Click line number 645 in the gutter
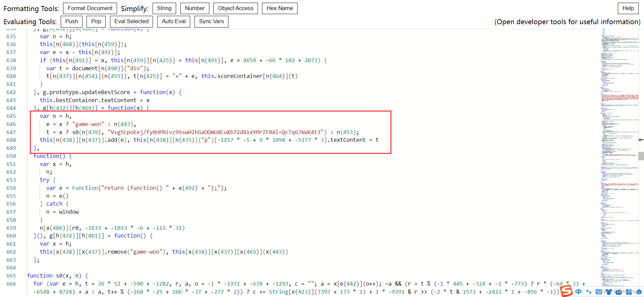This screenshot has width=644, height=297. (11, 116)
